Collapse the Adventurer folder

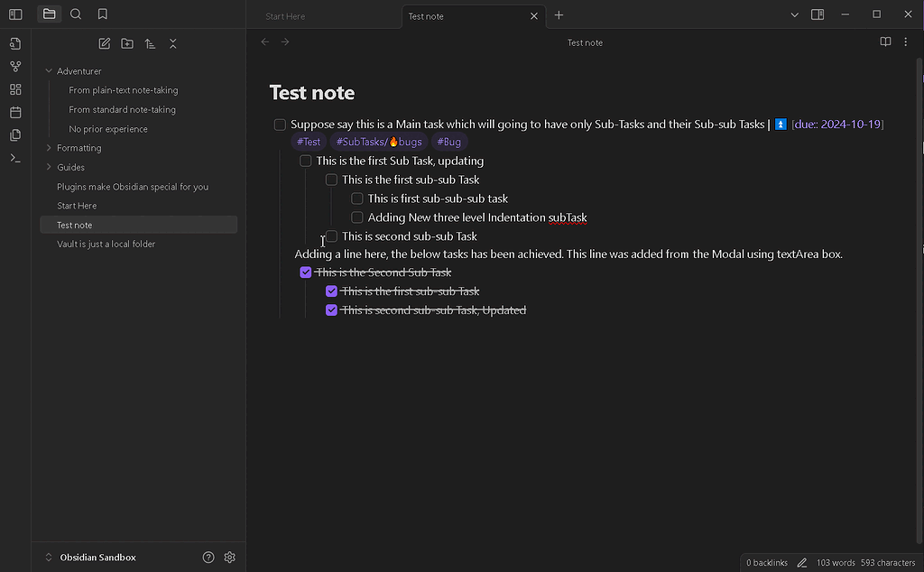point(47,70)
